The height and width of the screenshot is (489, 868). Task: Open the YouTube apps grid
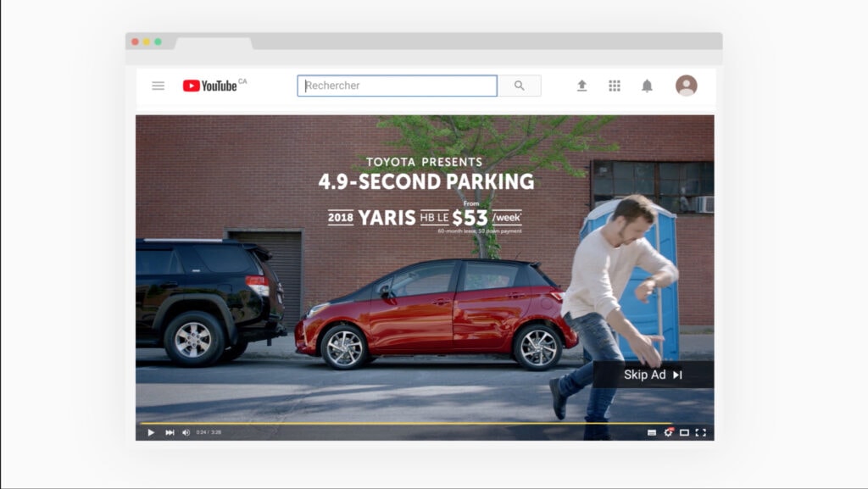(x=615, y=86)
